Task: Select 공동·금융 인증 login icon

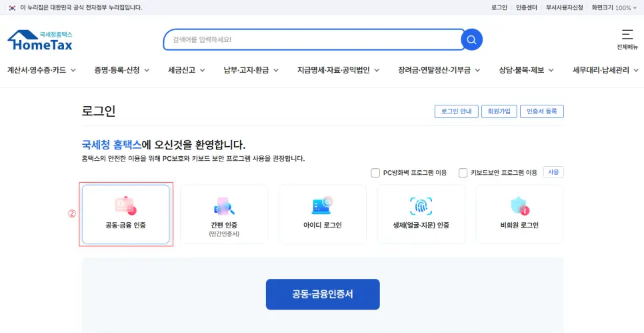Action: (x=125, y=206)
